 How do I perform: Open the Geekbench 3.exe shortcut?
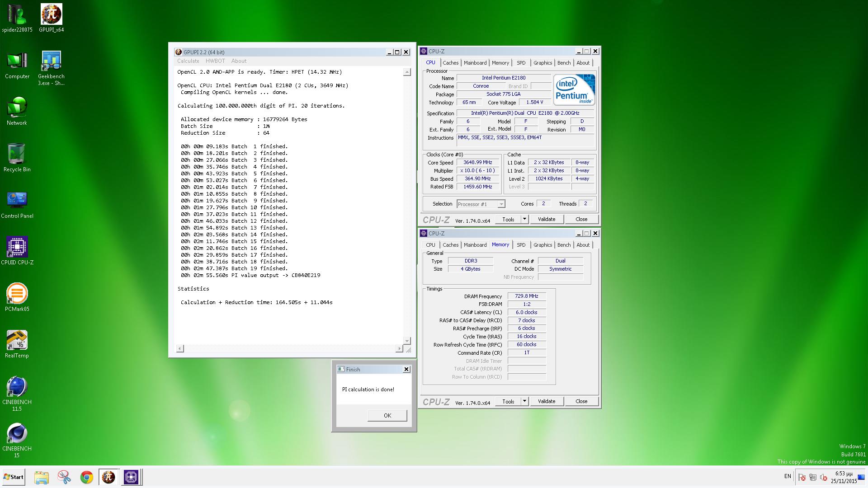[51, 68]
